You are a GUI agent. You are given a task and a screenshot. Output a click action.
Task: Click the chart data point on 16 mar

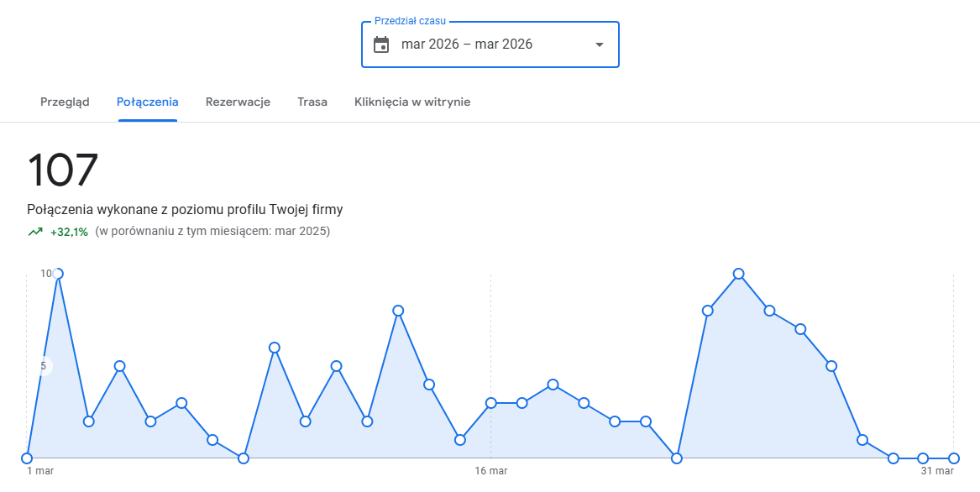pos(491,403)
